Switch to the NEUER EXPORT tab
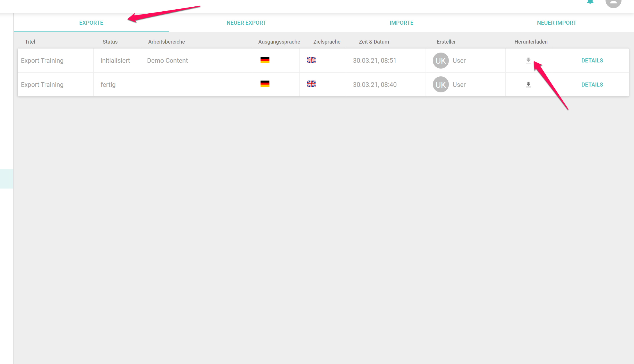Viewport: 634px width, 364px height. tap(246, 23)
